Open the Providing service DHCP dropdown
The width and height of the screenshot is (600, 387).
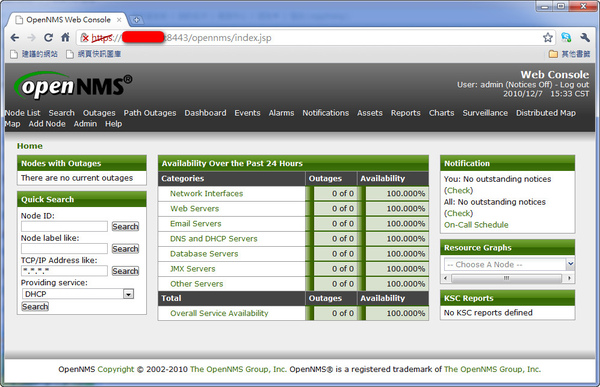pyautogui.click(x=78, y=294)
